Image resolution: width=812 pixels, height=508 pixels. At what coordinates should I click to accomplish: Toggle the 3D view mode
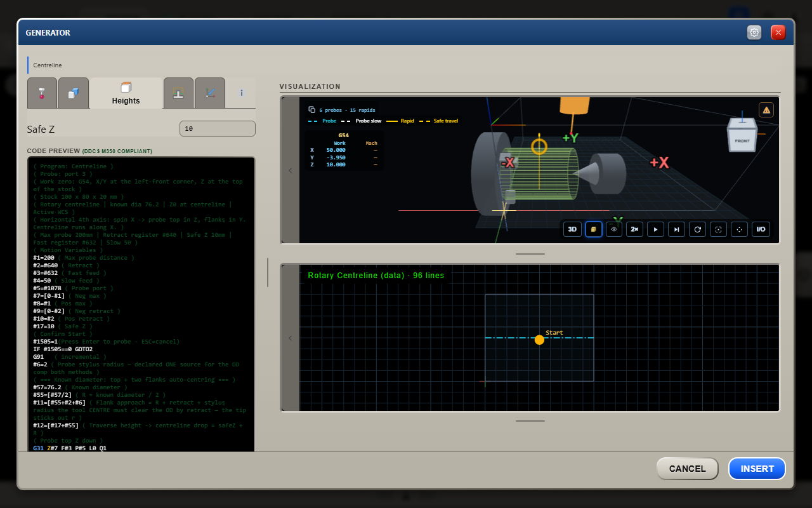(x=572, y=229)
